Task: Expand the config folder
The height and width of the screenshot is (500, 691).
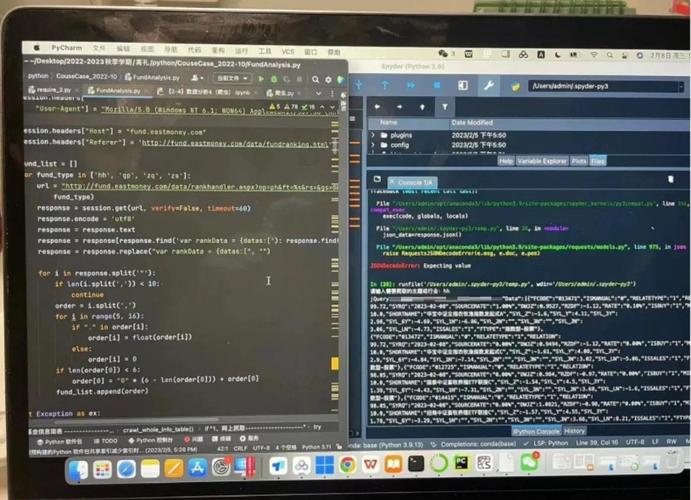Action: click(x=373, y=145)
